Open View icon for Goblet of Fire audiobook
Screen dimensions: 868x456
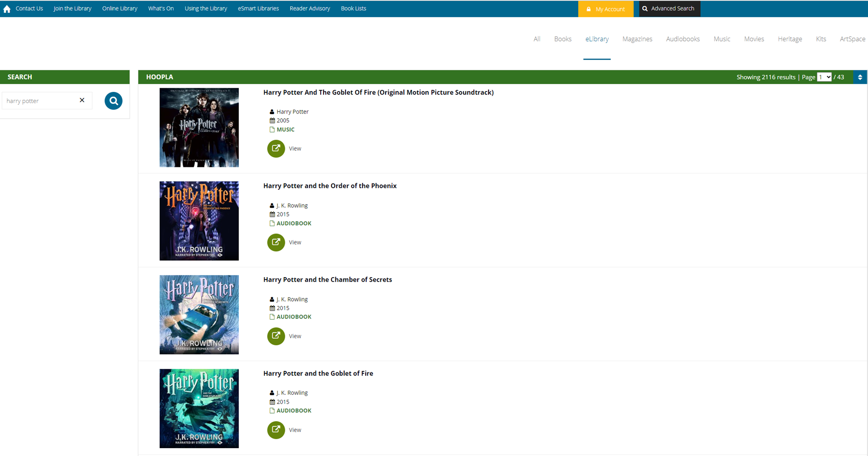pyautogui.click(x=276, y=430)
